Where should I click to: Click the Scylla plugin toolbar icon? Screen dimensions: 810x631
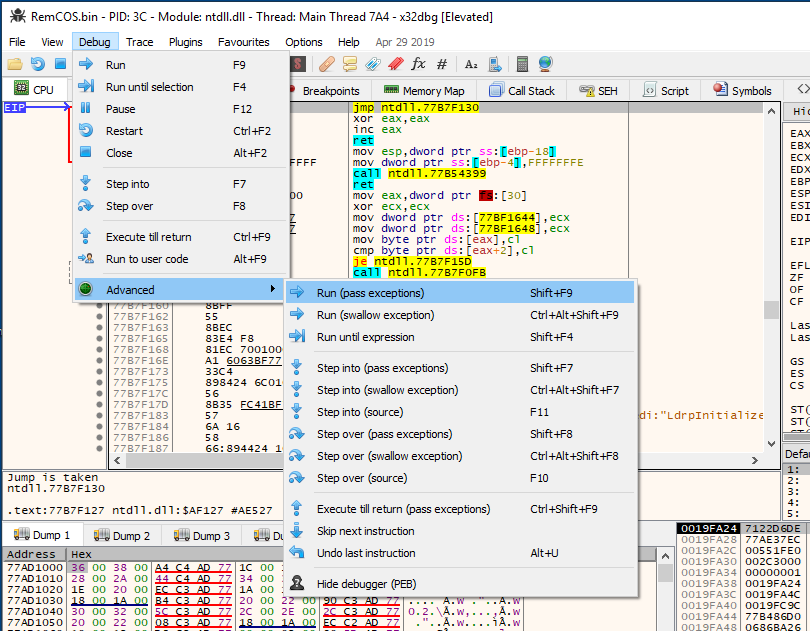tap(298, 64)
